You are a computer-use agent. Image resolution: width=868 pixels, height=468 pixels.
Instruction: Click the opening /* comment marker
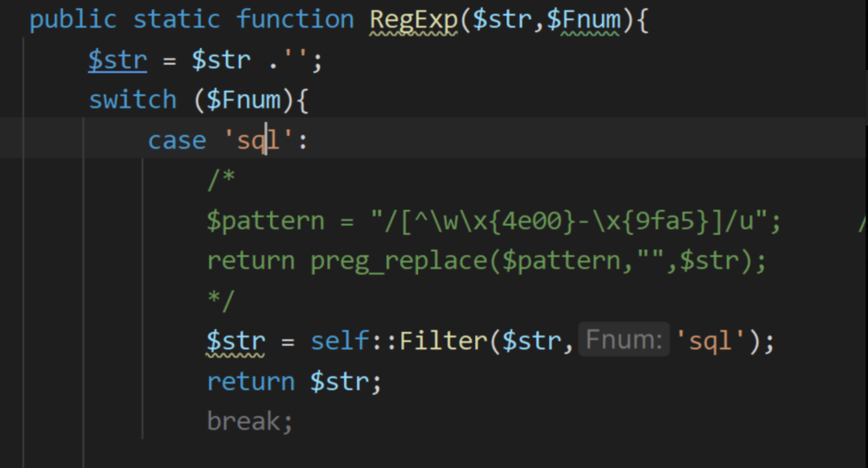click(221, 181)
